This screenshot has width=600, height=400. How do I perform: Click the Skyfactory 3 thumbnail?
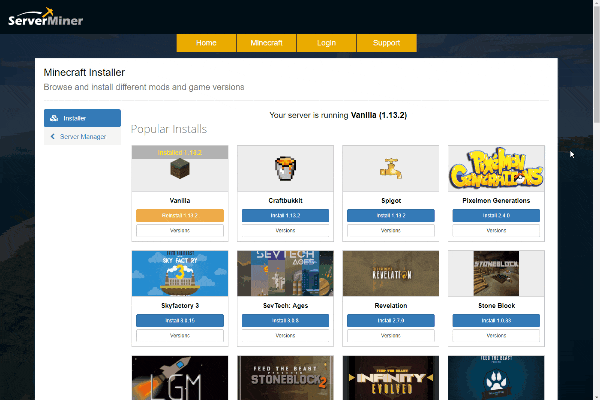[x=180, y=273]
